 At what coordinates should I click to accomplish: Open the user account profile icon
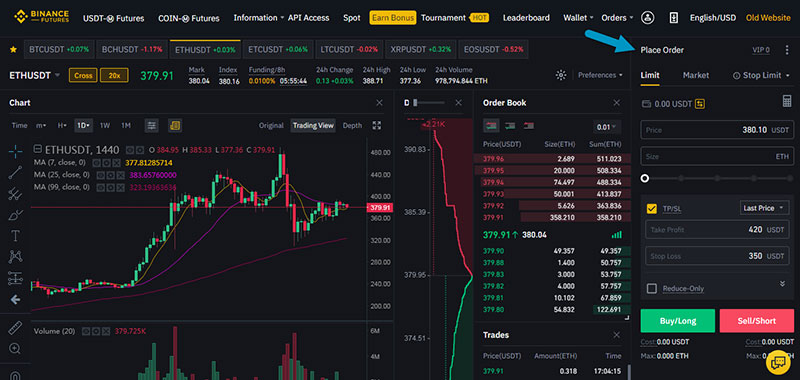[x=648, y=17]
